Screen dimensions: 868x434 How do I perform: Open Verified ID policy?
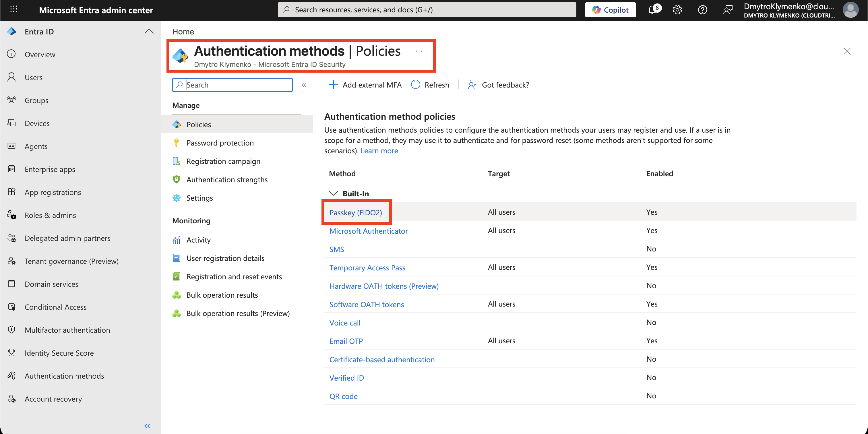pos(346,378)
